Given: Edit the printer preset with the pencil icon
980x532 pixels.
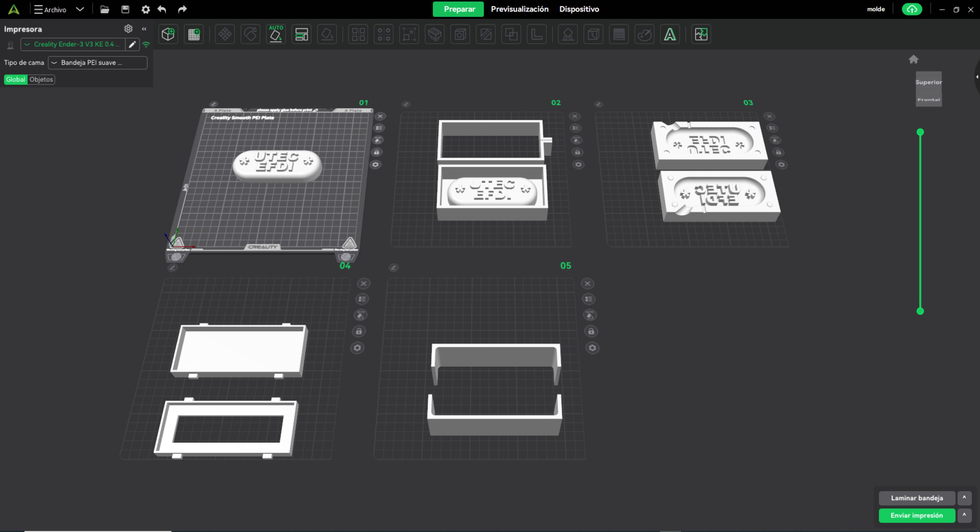Looking at the screenshot, I should point(132,45).
